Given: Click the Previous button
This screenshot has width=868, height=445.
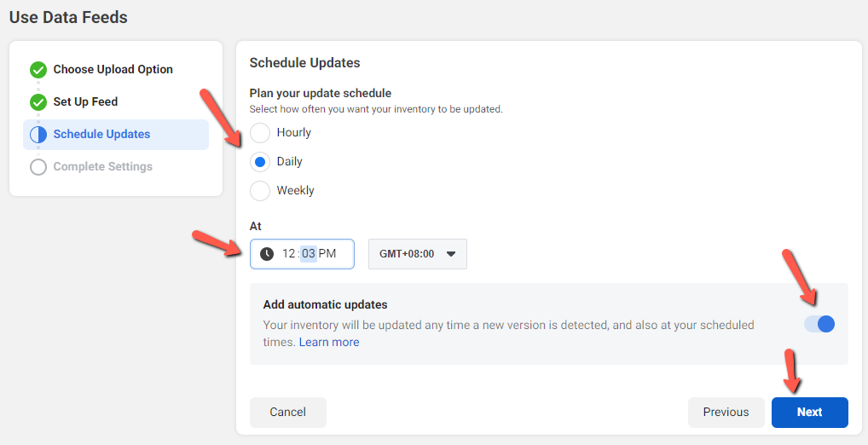Looking at the screenshot, I should (x=726, y=413).
